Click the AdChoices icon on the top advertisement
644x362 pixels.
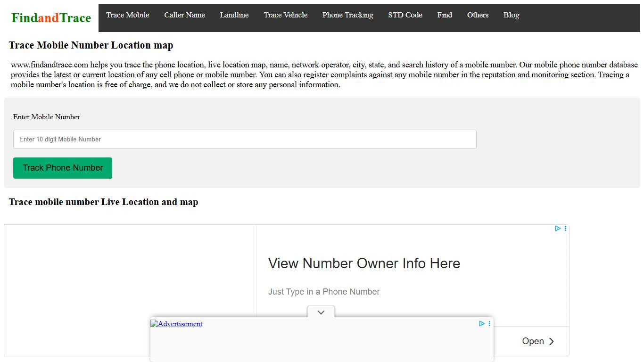(x=558, y=228)
